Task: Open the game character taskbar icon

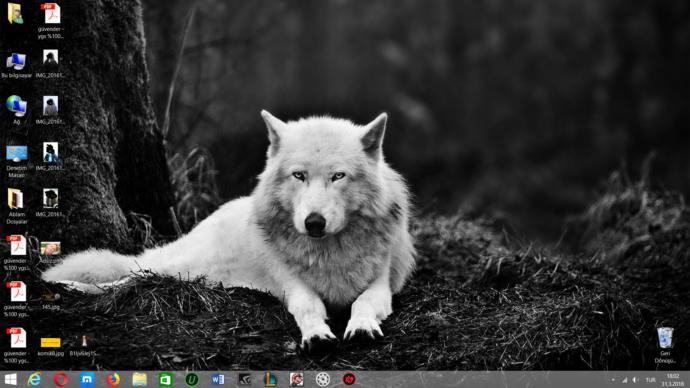Action: pyautogui.click(x=297, y=379)
